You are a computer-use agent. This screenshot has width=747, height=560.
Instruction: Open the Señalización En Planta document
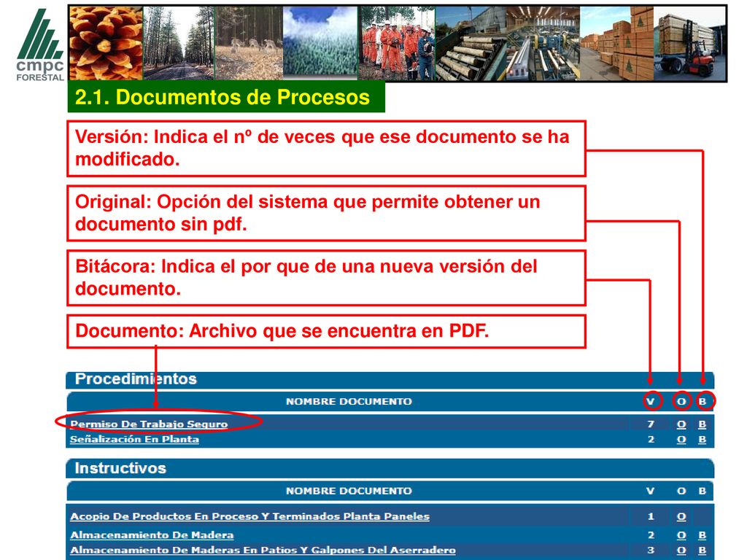[134, 439]
